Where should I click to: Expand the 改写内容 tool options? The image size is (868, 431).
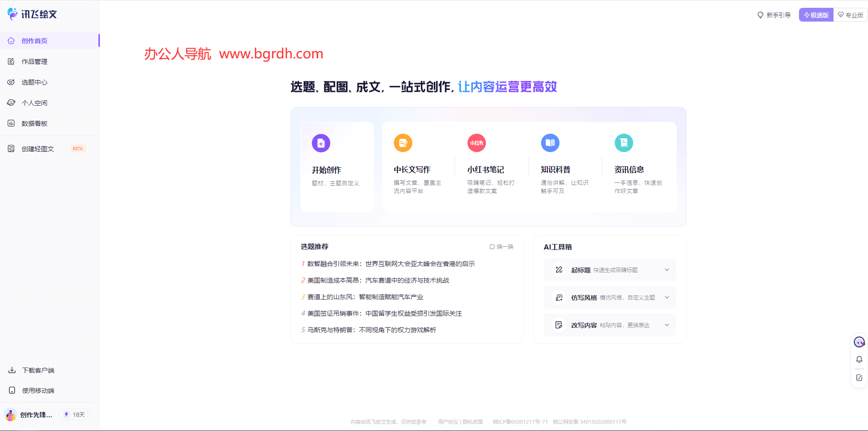click(667, 325)
